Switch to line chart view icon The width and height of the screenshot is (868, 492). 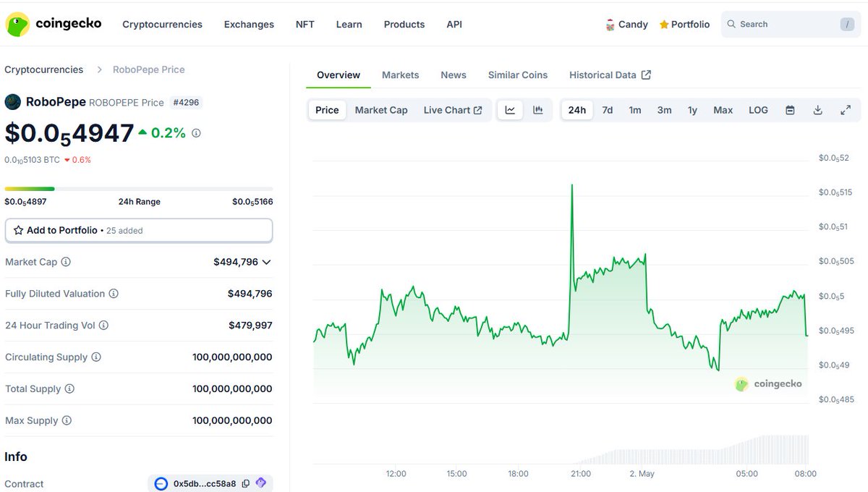click(x=510, y=110)
